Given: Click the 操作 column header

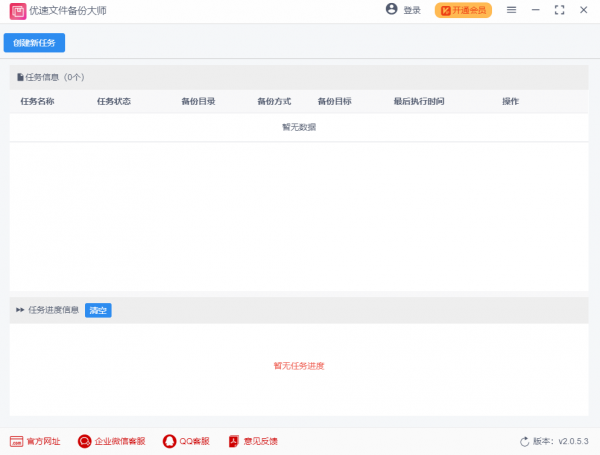Looking at the screenshot, I should click(x=510, y=101).
